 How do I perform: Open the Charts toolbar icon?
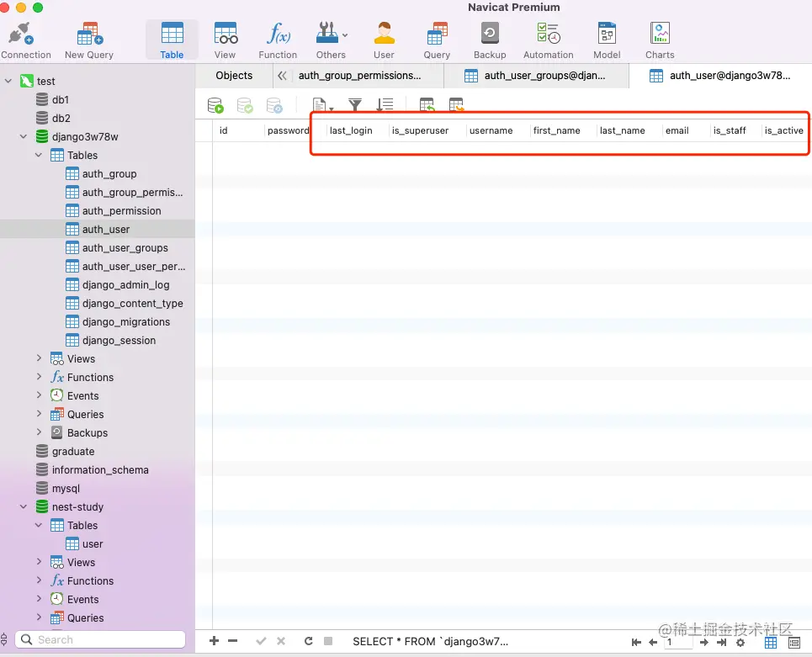click(x=660, y=40)
